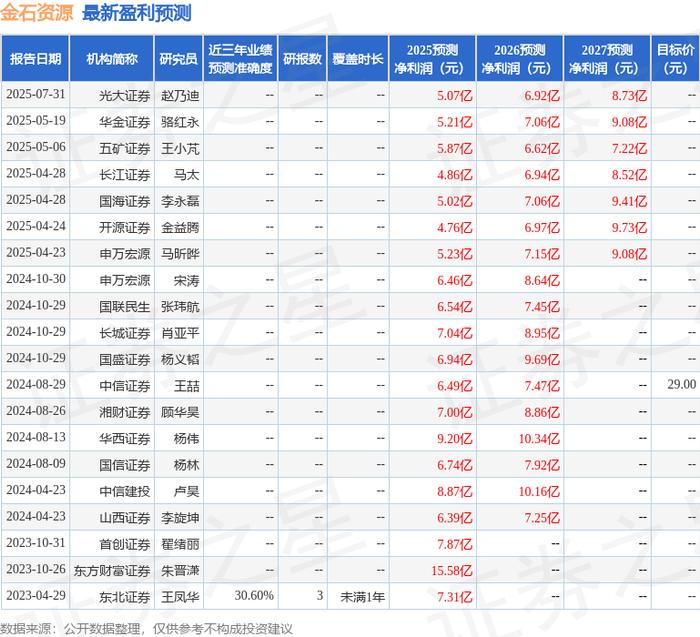Click the date 2025-05-19
Viewport: 700px width, 637px height.
pyautogui.click(x=36, y=121)
